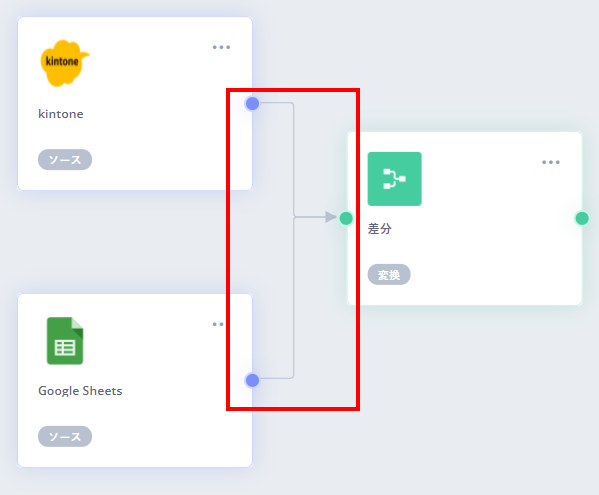
Task: Click the 差分 node's green output connector
Action: click(x=582, y=218)
